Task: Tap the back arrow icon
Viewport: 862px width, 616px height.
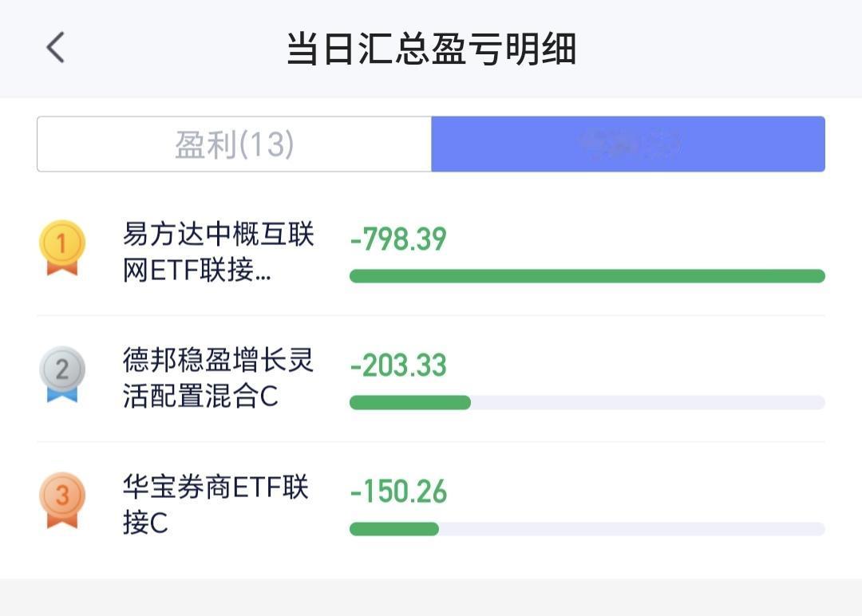Action: coord(55,47)
